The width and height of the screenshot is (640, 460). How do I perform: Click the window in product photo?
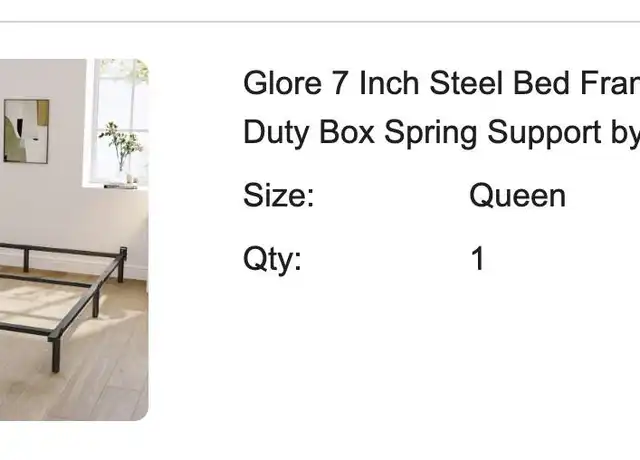click(x=119, y=122)
